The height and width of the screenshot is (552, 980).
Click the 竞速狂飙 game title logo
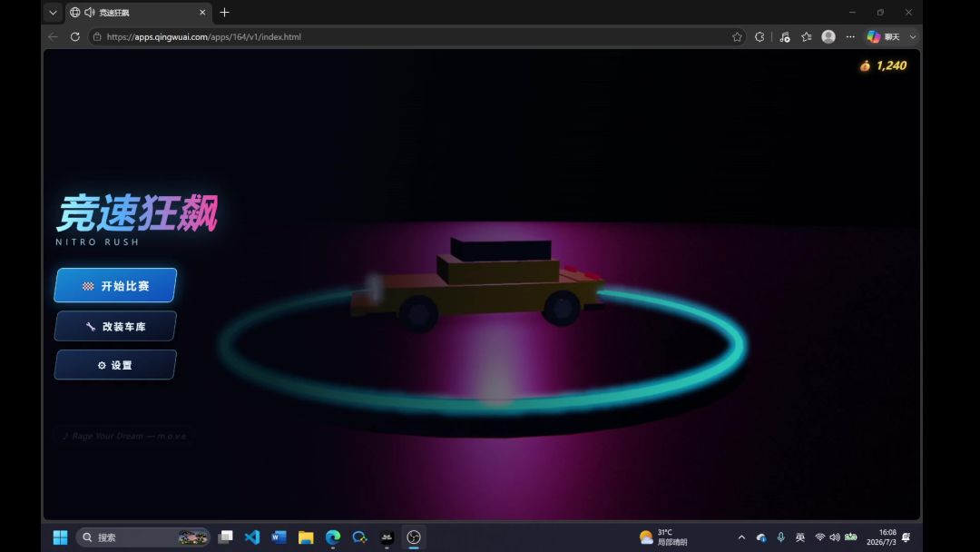coord(138,213)
